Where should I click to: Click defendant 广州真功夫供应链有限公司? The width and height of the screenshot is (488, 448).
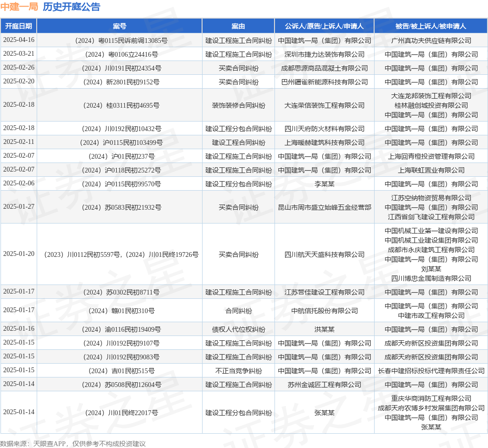[x=431, y=41]
